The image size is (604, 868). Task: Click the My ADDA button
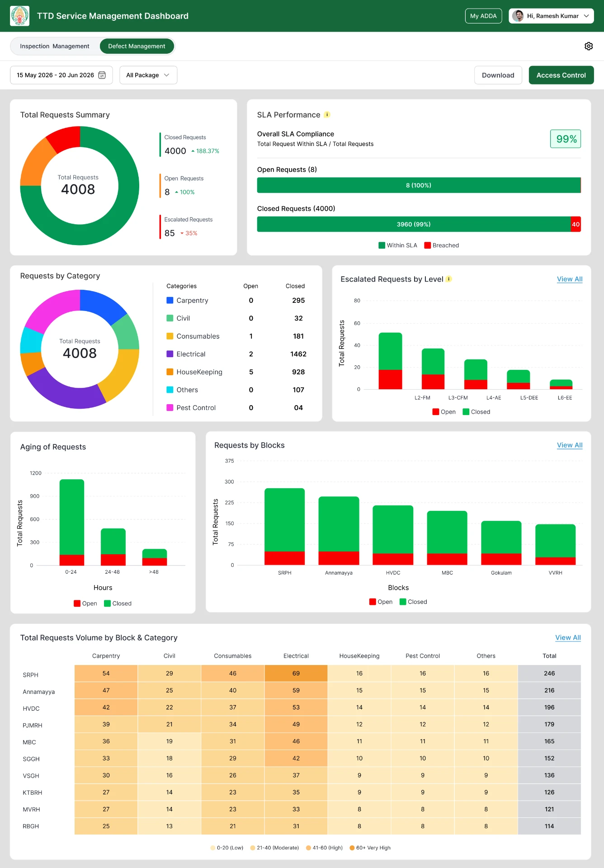pyautogui.click(x=483, y=16)
